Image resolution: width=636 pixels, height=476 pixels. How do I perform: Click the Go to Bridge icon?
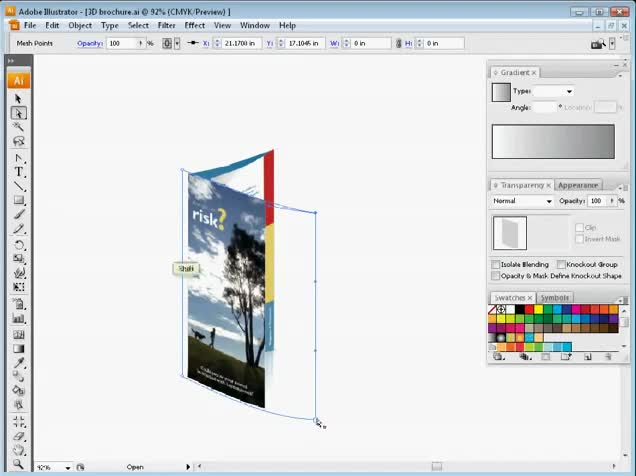coord(598,44)
